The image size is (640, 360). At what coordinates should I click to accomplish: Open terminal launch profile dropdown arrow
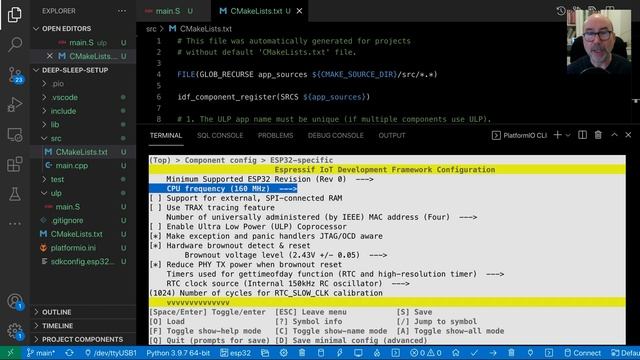click(x=568, y=135)
